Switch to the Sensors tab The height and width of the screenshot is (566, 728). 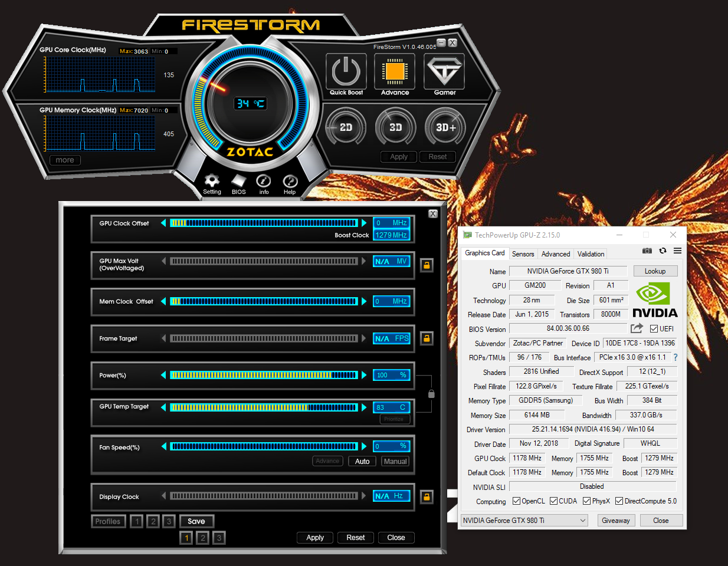pos(523,254)
